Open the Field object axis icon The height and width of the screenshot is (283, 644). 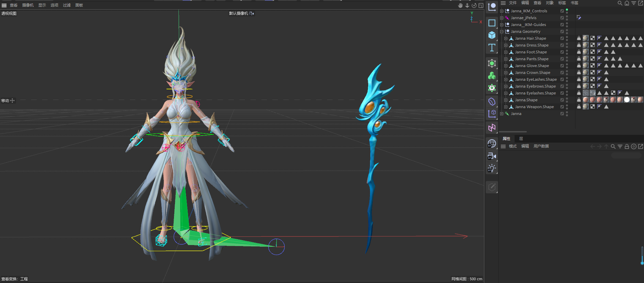click(492, 114)
